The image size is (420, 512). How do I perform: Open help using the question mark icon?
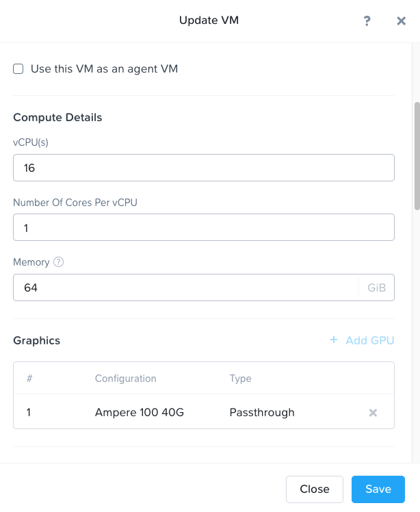367,21
